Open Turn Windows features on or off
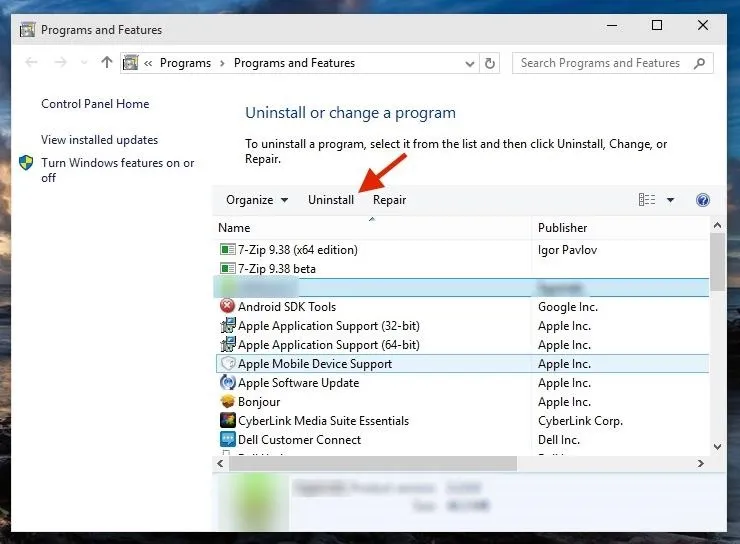740x544 pixels. tap(118, 170)
